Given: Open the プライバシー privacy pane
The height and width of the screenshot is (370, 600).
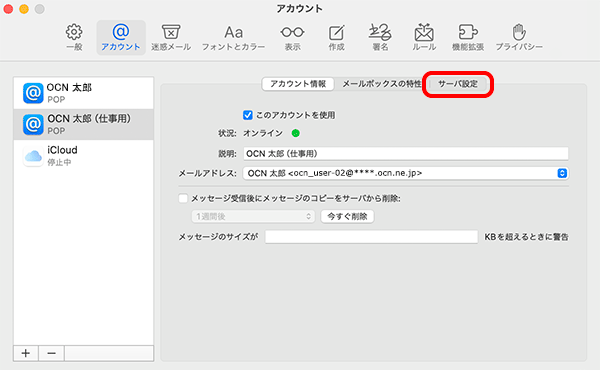Looking at the screenshot, I should (x=519, y=37).
